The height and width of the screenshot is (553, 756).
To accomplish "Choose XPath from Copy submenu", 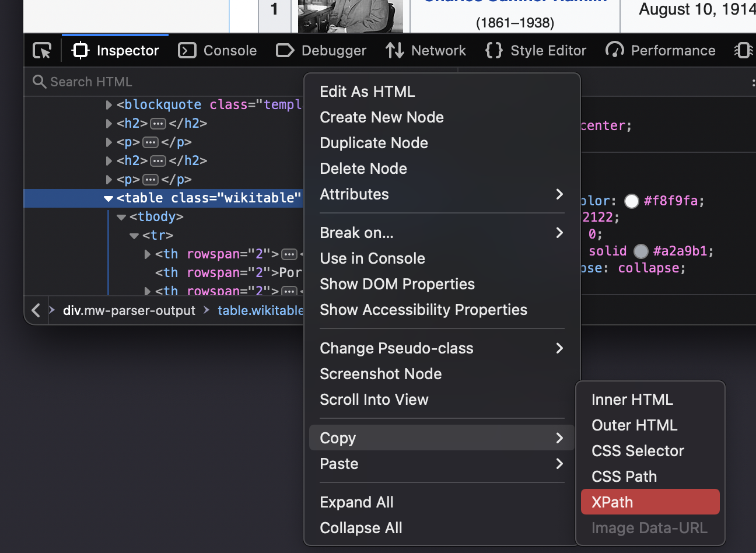I will tap(649, 502).
